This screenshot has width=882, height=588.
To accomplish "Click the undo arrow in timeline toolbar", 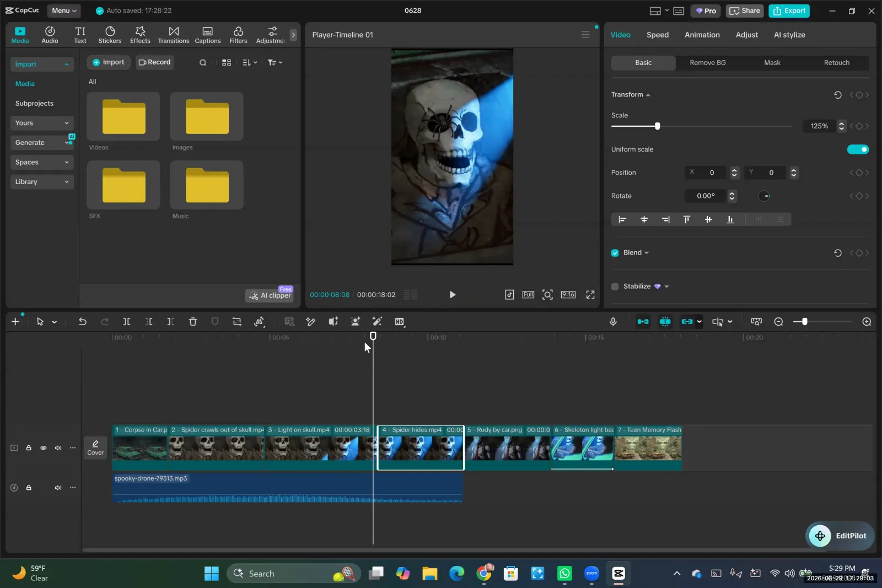I will 82,322.
